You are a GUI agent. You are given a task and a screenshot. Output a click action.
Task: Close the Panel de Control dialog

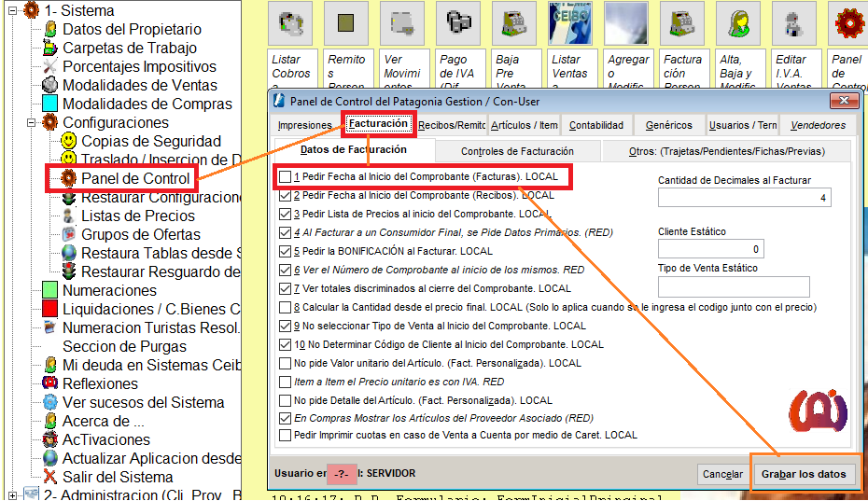click(x=844, y=100)
